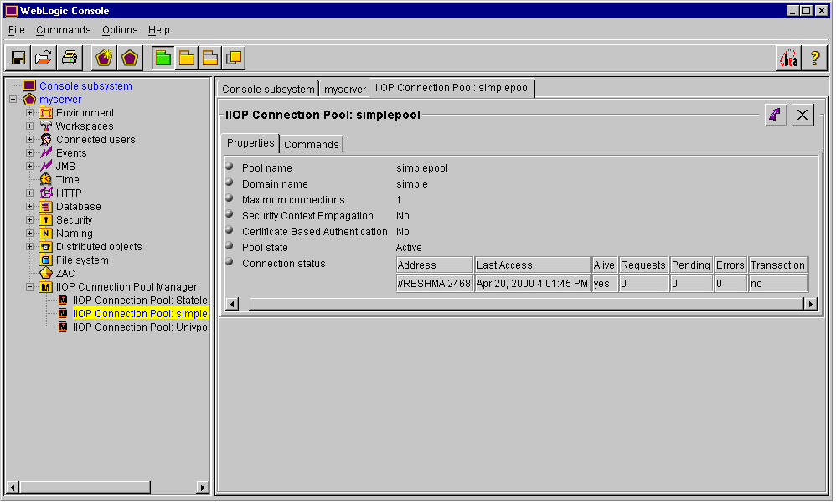The width and height of the screenshot is (836, 504).
Task: Expand the Environment tree node
Action: pos(30,113)
